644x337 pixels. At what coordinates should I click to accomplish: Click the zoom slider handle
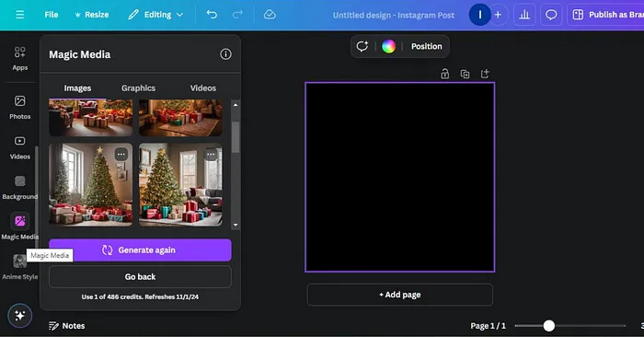point(548,326)
